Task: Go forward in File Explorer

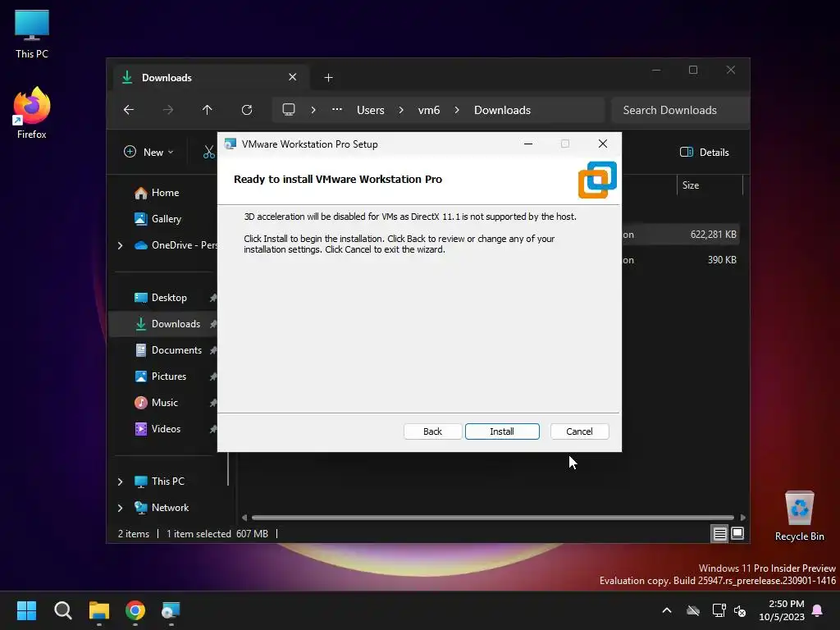Action: pos(168,110)
